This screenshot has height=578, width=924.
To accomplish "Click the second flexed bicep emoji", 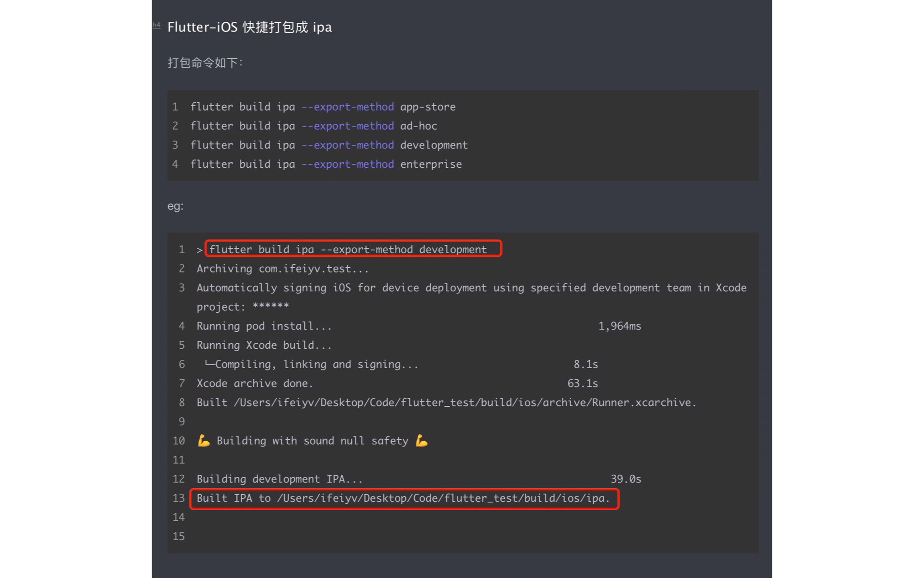I will point(422,441).
